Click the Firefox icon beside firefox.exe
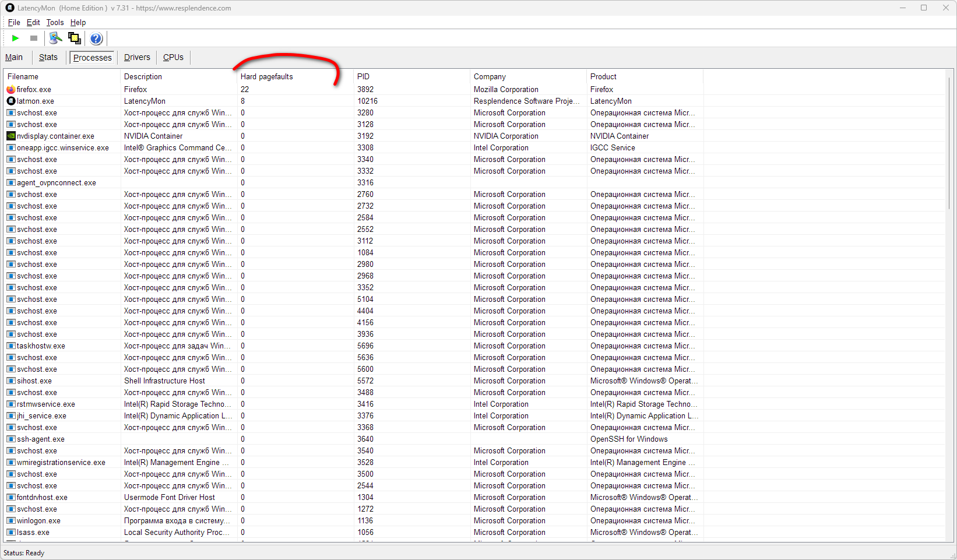Screen dimensions: 957x560 pyautogui.click(x=11, y=90)
